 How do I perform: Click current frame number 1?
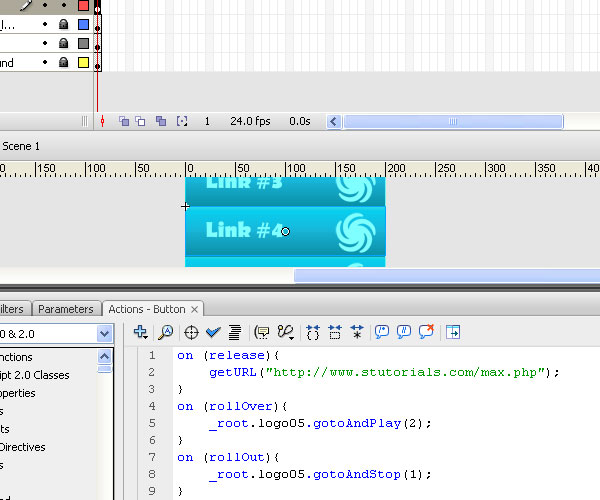(207, 121)
